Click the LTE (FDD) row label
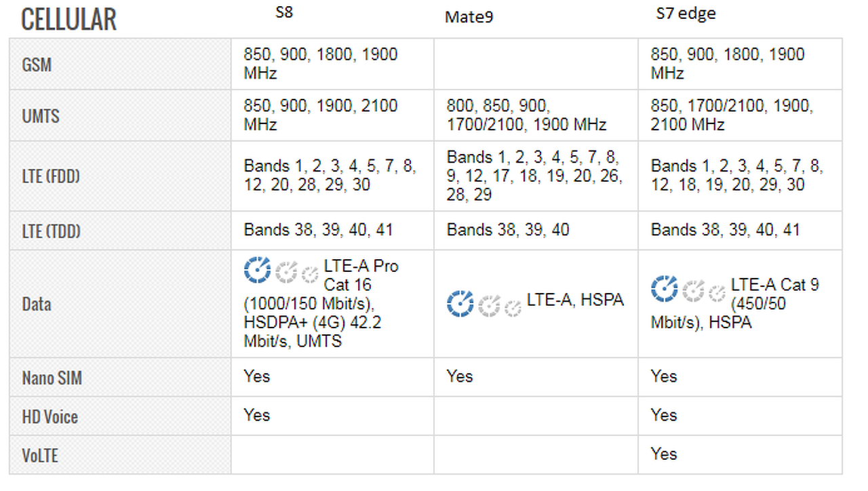 tap(51, 176)
